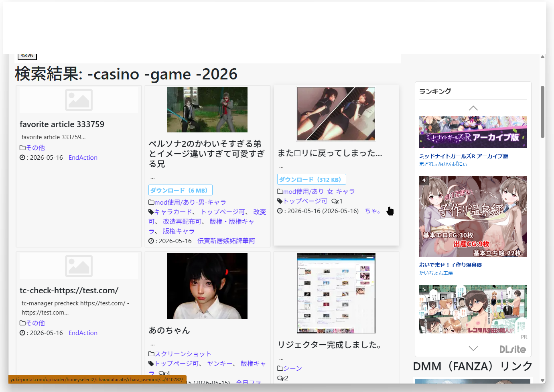The image size is (554, 392).
Task: Click folder icon beside mod使用/あり-男-キャラ
Action: tap(151, 202)
